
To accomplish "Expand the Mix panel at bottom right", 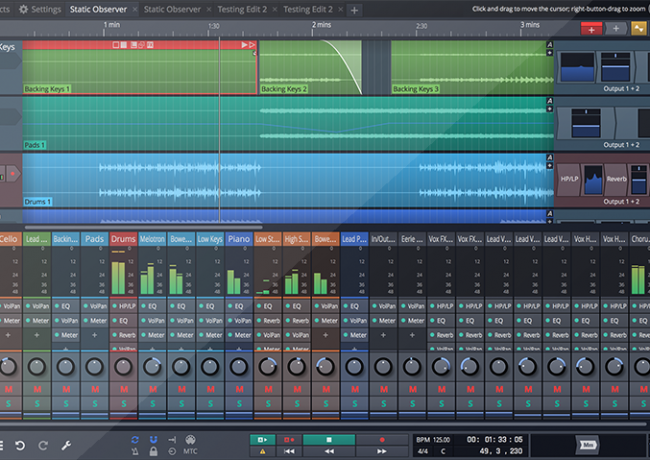I will point(589,445).
